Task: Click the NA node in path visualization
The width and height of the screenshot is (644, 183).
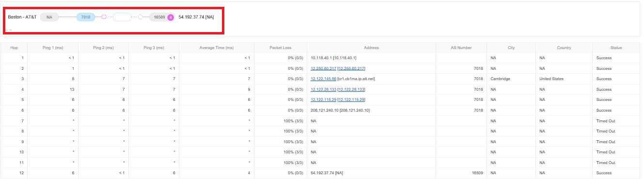Action: (49, 17)
